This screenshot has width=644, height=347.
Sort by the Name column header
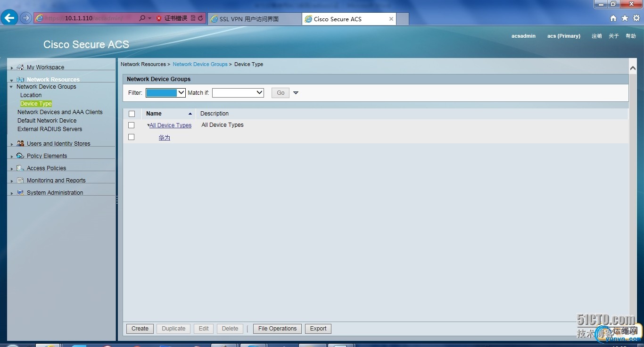[154, 114]
